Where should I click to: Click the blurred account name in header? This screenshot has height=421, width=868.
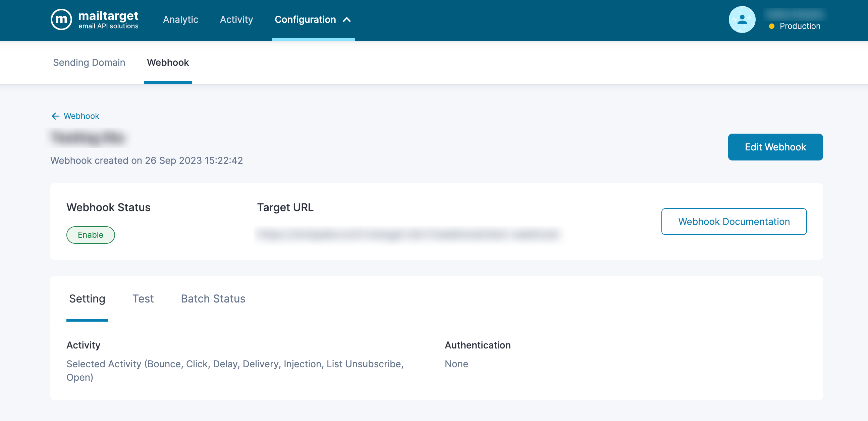click(x=795, y=14)
